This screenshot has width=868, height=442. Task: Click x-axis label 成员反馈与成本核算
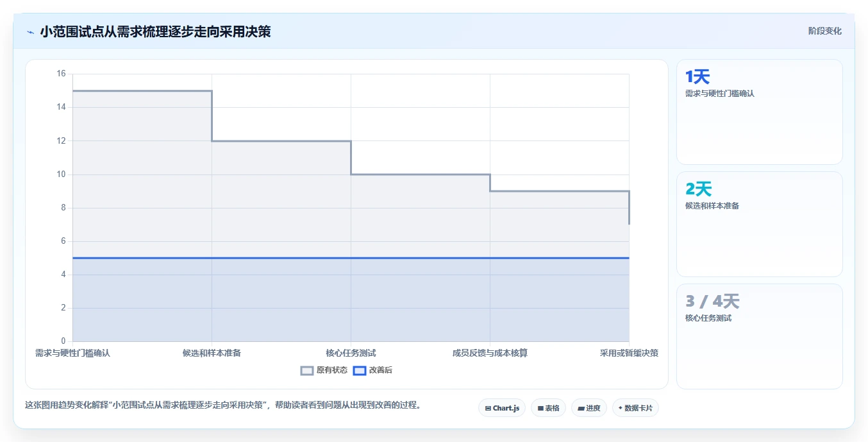[490, 353]
